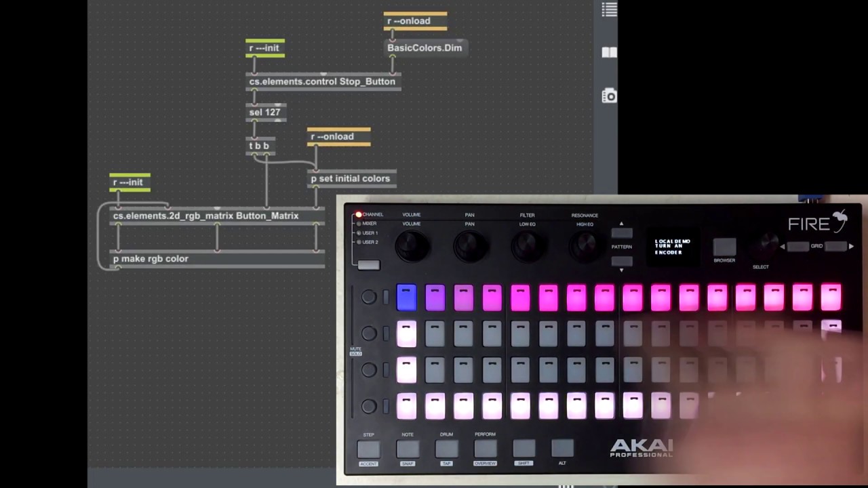Click the MIXER mode LED label on the Fire
The height and width of the screenshot is (488, 868).
coord(369,224)
